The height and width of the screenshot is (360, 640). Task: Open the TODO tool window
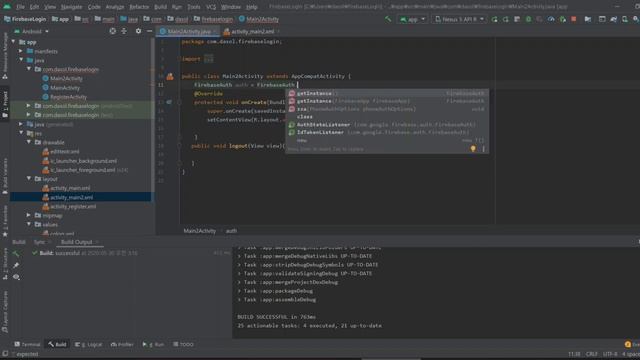coord(183,344)
